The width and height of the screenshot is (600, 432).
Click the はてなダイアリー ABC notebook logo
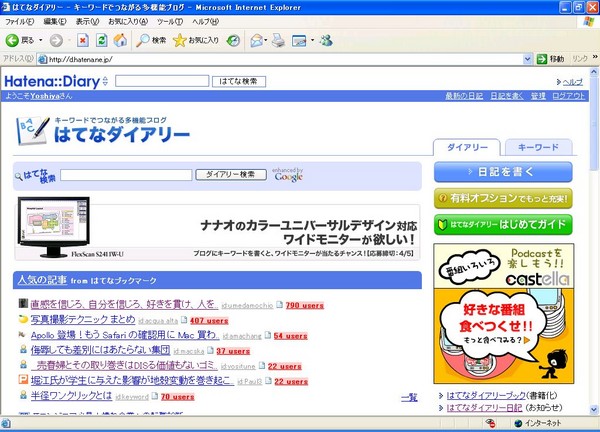click(33, 130)
